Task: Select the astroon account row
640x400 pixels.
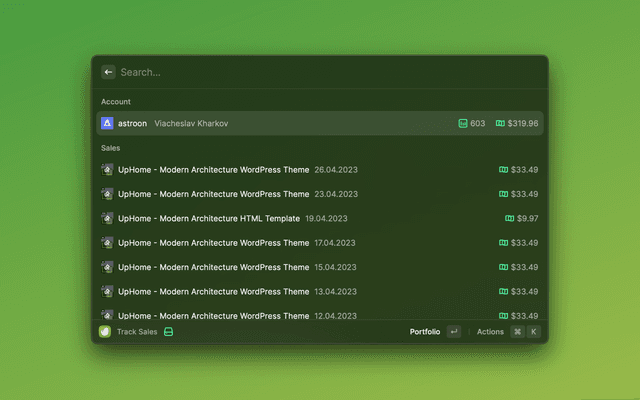Action: pyautogui.click(x=320, y=123)
